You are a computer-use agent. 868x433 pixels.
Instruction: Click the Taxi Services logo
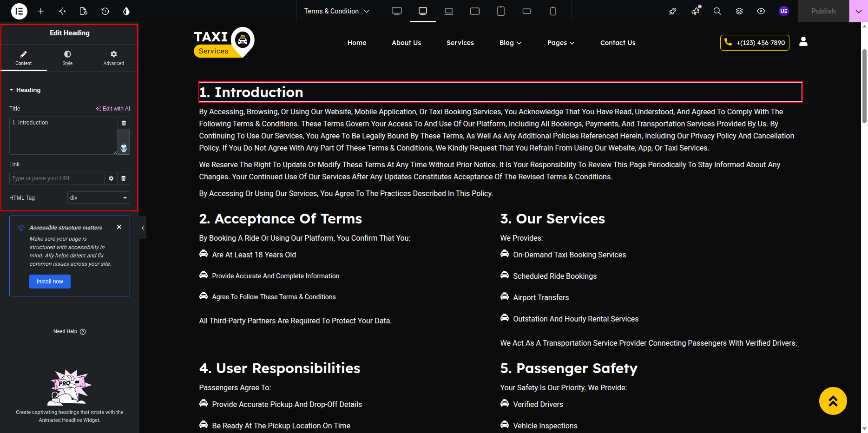click(x=224, y=42)
